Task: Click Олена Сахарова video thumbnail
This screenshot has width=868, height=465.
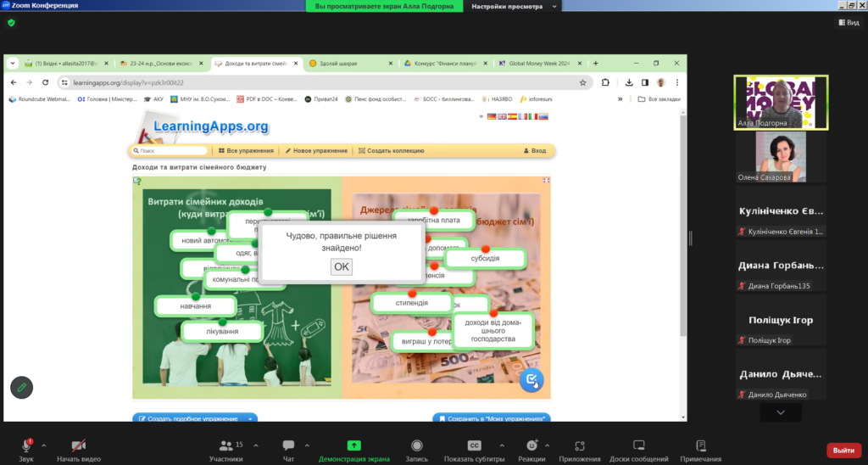Action: click(781, 157)
